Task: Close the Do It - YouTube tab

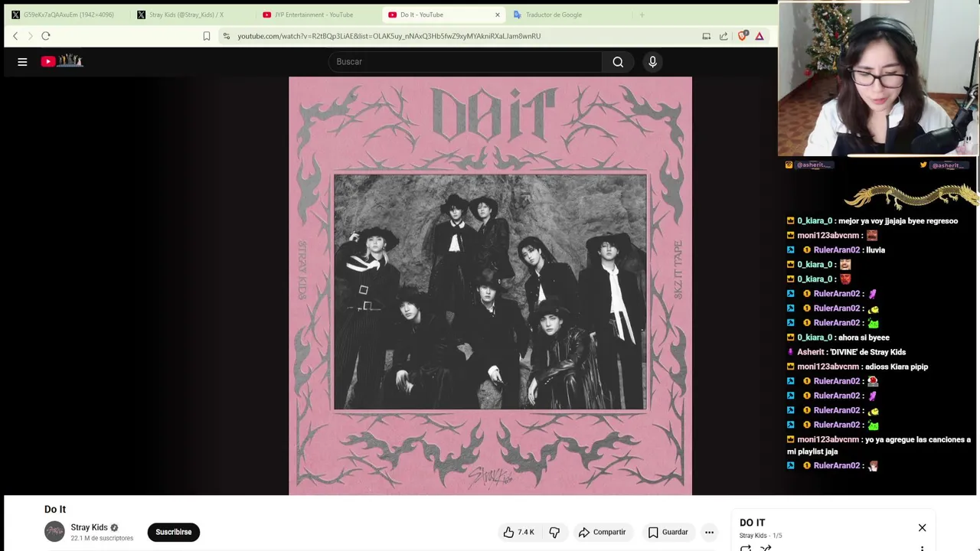Action: [x=498, y=15]
